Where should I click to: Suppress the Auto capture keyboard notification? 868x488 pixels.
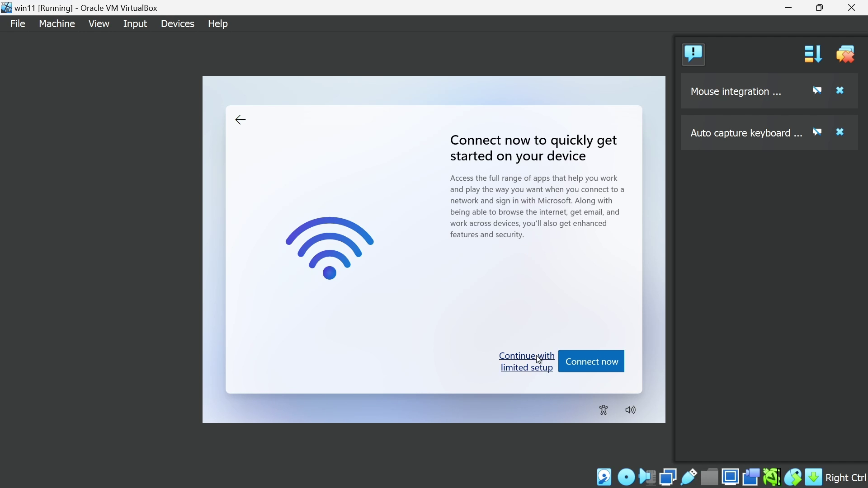818,132
